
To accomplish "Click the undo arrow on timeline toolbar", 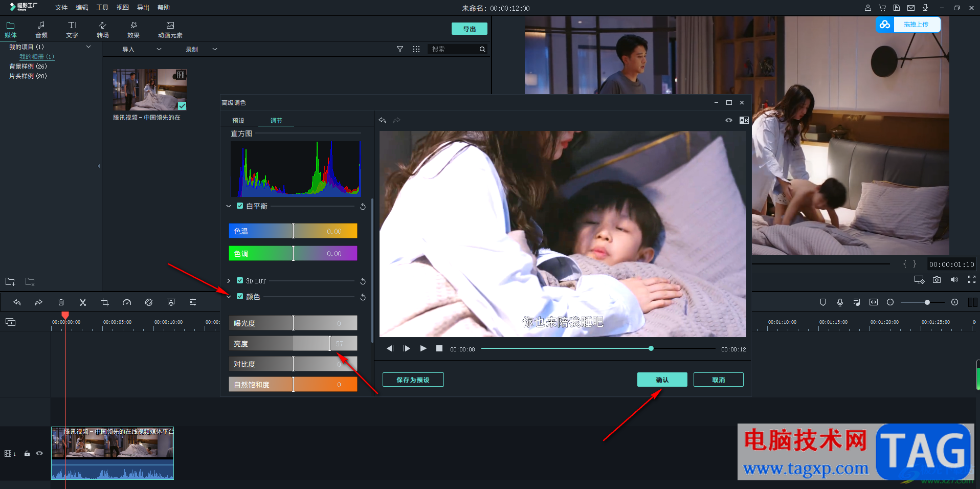I will [17, 302].
